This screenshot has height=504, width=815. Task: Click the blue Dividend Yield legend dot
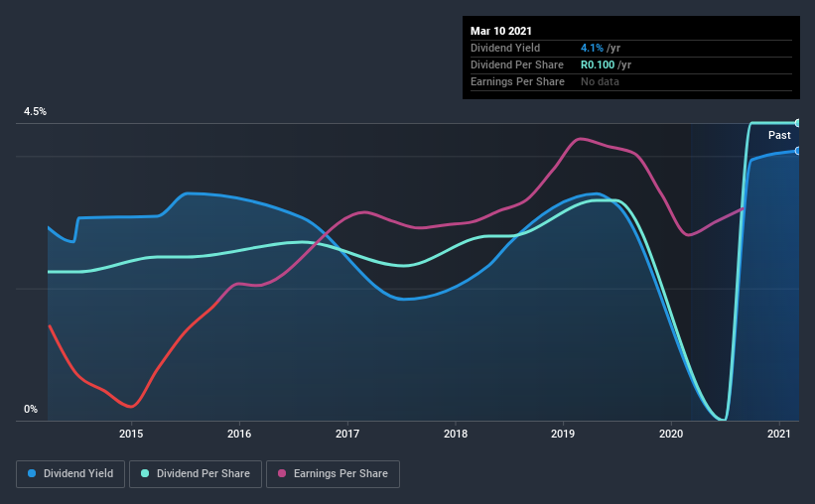point(32,473)
